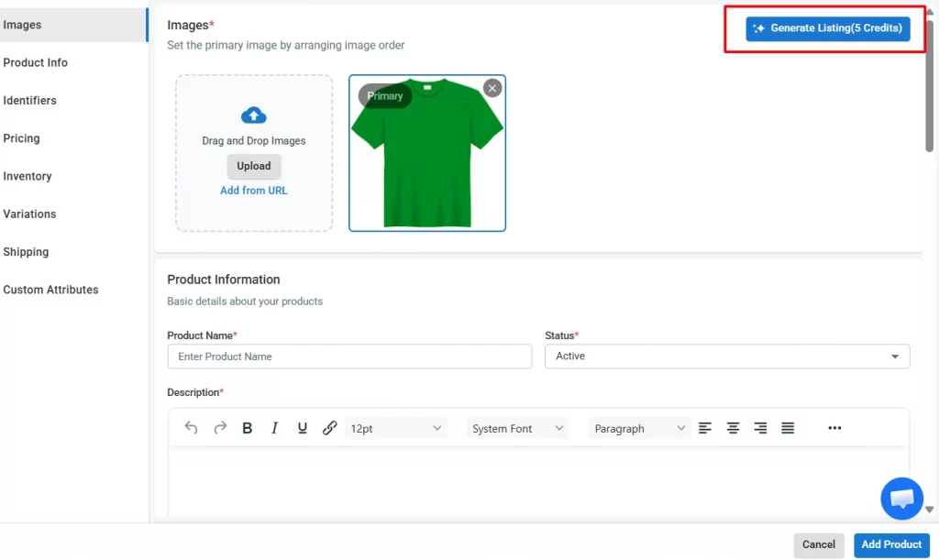The height and width of the screenshot is (560, 939).
Task: Click the Generate Listing (5 Credits) button
Action: click(x=828, y=28)
